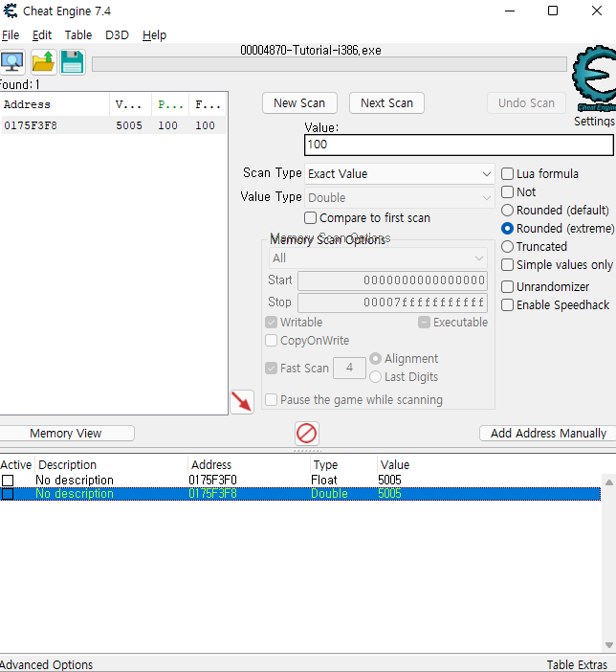The height and width of the screenshot is (672, 616).
Task: Click the Stop address field
Action: pos(392,302)
